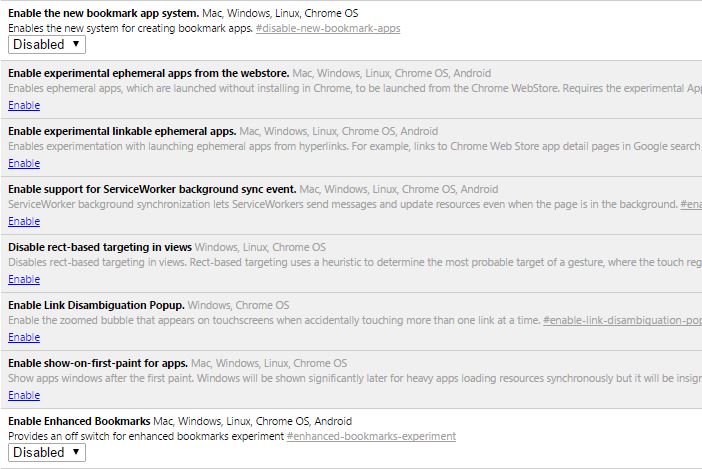Open the Enhanced Bookmarks Disabled dropdown
The height and width of the screenshot is (469, 702).
(47, 452)
